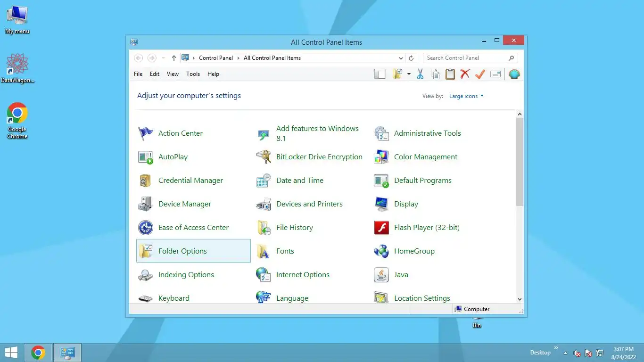Expand arrow before Control Panel breadcrumb
The height and width of the screenshot is (362, 644).
click(x=194, y=58)
